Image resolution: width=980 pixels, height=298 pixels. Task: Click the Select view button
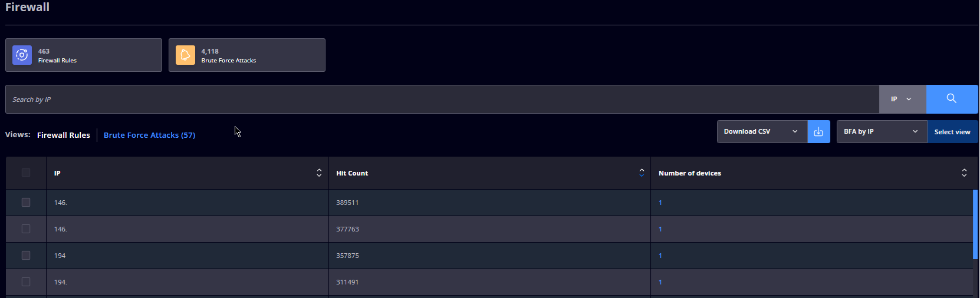tap(952, 132)
